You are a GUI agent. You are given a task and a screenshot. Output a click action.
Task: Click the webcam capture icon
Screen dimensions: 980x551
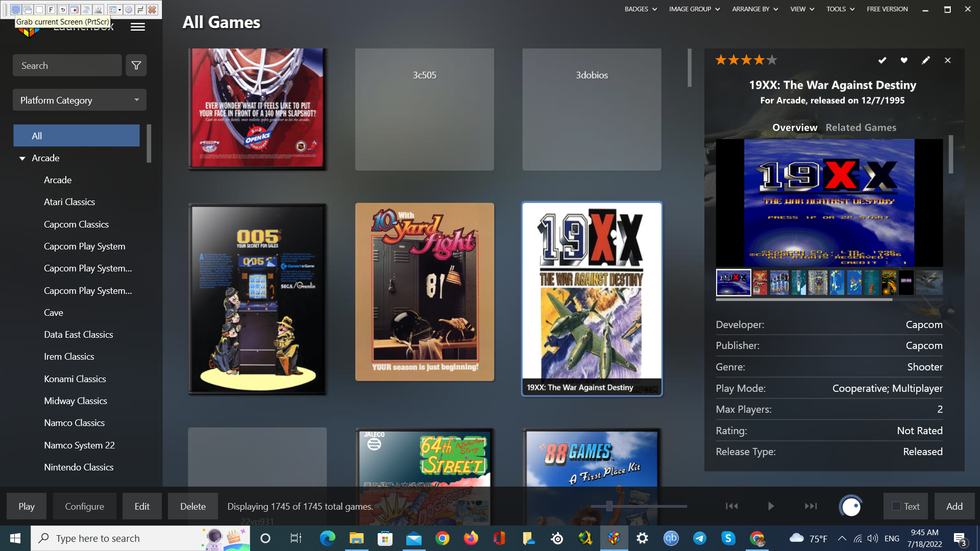coord(98,10)
